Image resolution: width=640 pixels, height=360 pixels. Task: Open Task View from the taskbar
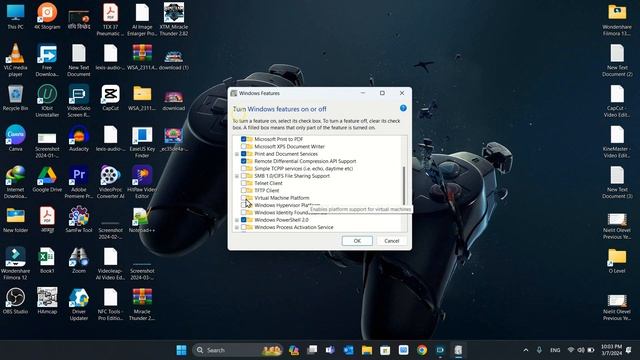[312, 350]
